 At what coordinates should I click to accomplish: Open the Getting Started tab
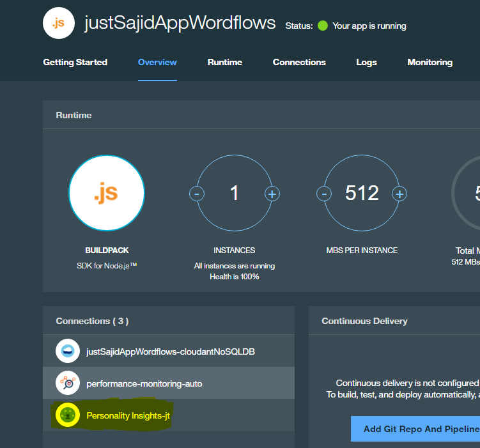(75, 62)
